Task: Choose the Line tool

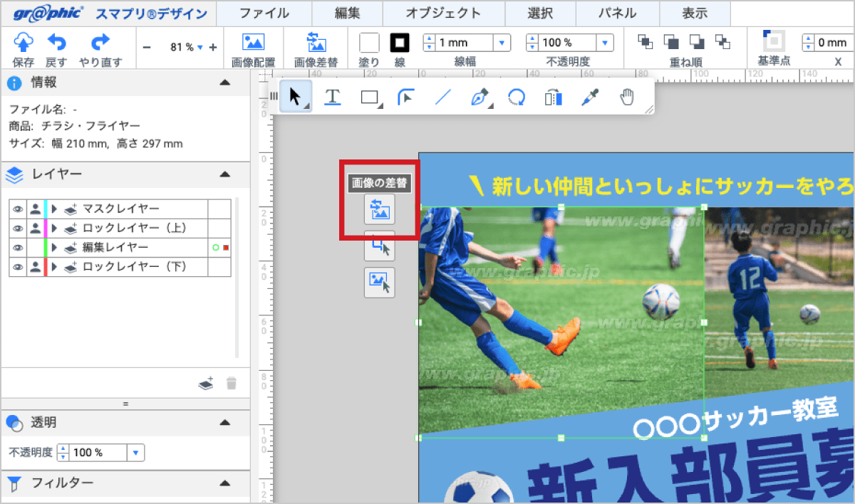Action: [x=442, y=96]
